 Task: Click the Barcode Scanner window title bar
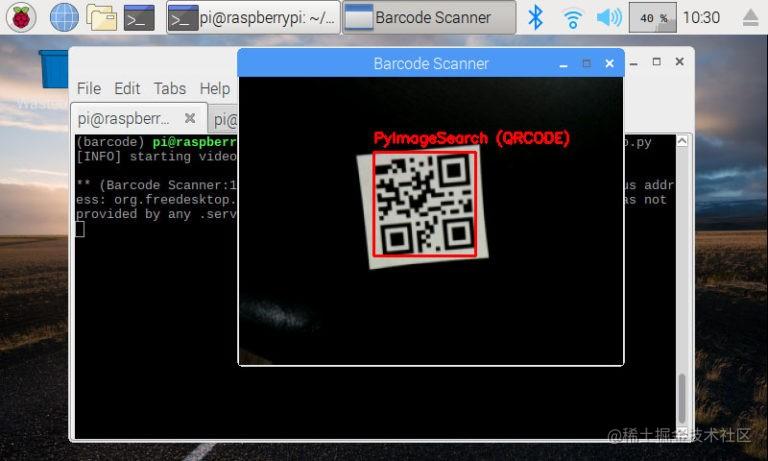(431, 63)
